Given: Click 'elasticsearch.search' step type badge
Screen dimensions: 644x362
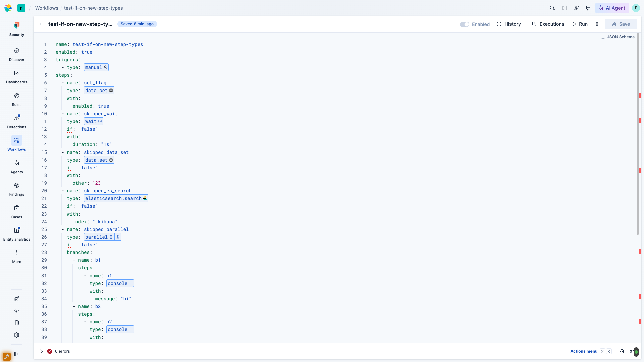Looking at the screenshot, I should click(116, 198).
